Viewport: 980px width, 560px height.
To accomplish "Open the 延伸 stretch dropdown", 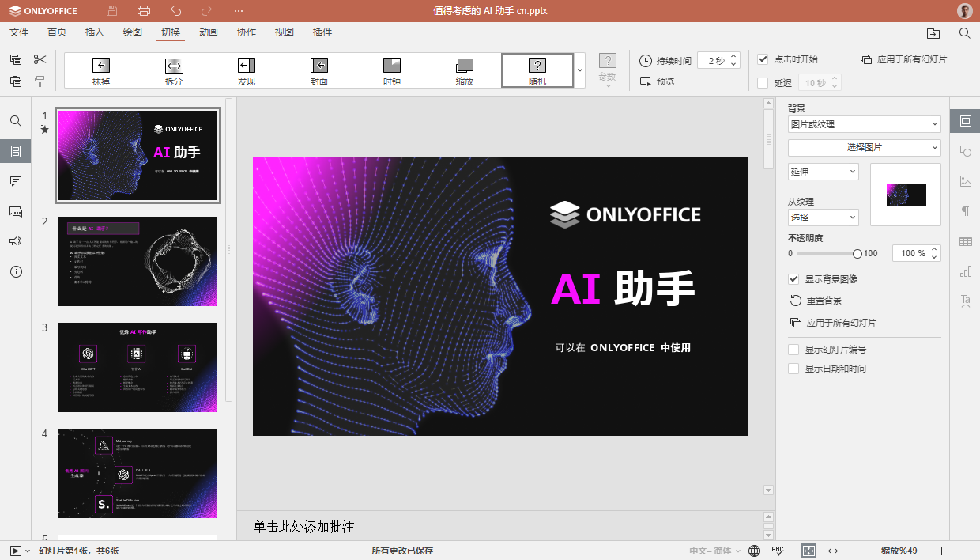I will (824, 172).
